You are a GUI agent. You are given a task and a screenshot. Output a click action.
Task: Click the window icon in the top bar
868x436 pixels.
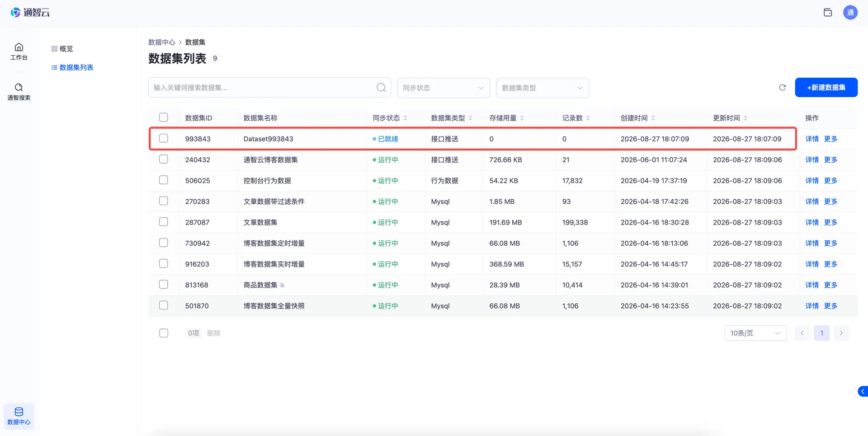click(x=828, y=13)
